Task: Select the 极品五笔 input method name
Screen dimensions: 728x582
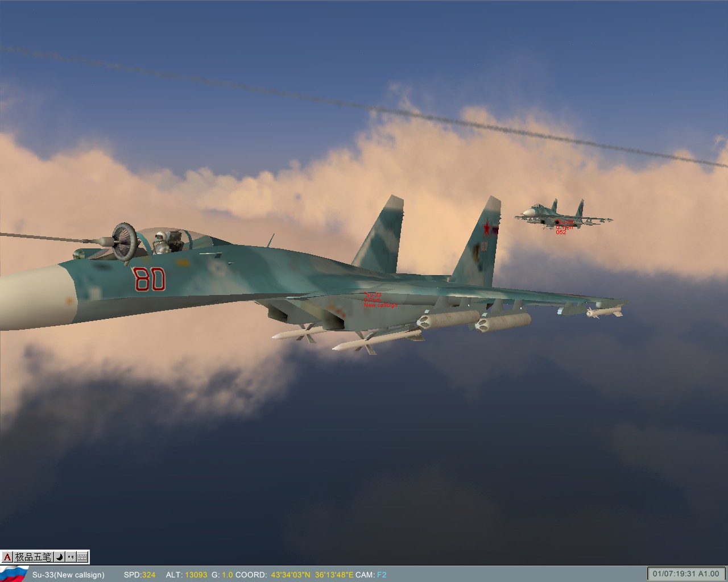Action: coord(34,558)
